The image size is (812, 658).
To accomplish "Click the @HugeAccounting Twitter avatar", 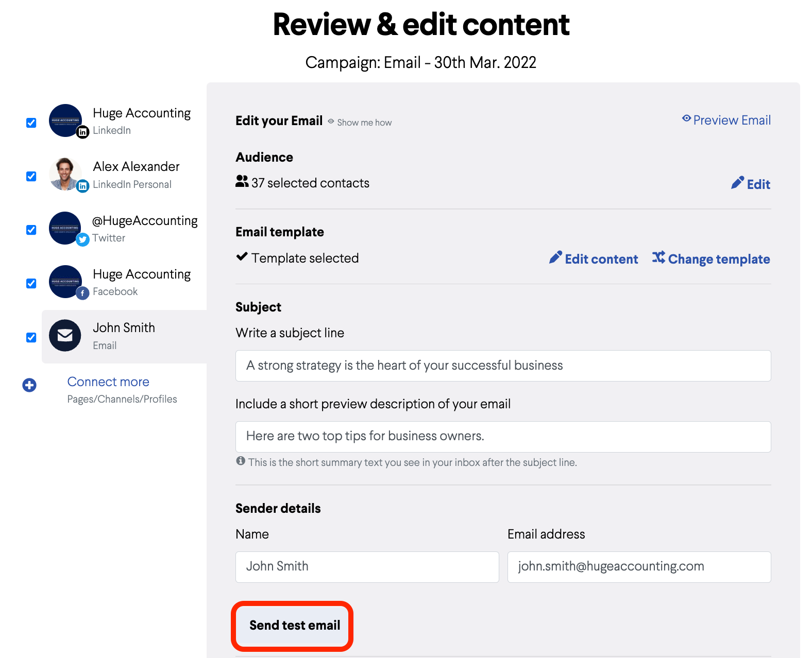I will (65, 228).
